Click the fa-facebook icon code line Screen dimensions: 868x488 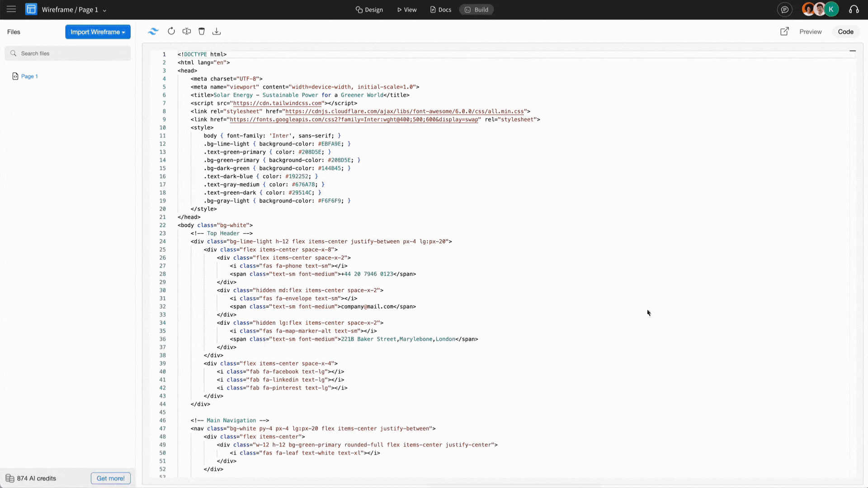tap(280, 371)
